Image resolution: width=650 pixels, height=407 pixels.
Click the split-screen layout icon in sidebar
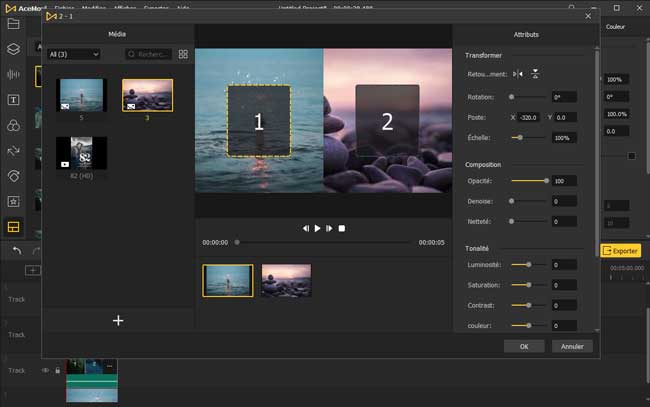14,227
